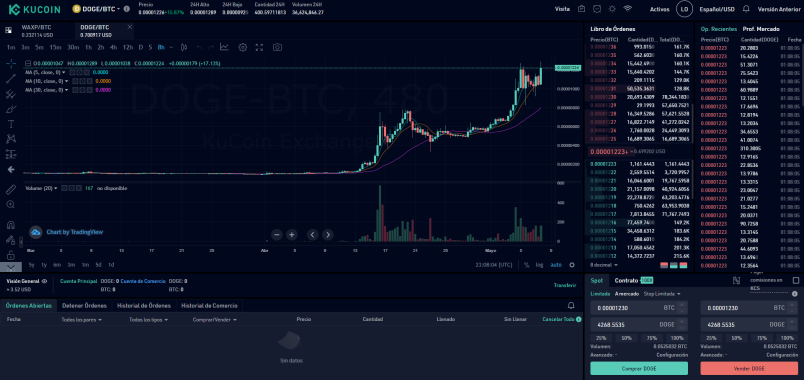804x380 pixels.
Task: Expand the DOGE/BTC pair selector
Action: (x=118, y=9)
